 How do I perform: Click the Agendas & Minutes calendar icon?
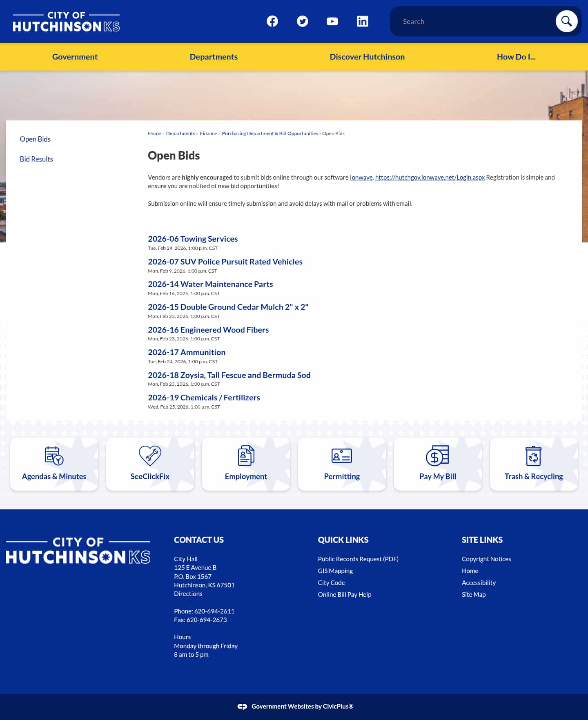[x=54, y=456]
